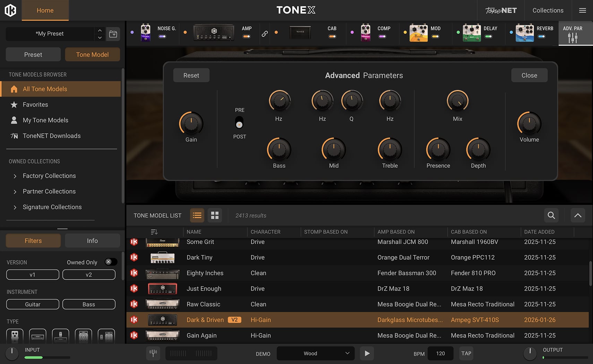This screenshot has height=364, width=593.
Task: Click the amp-cab link chain icon
Action: 265,34
